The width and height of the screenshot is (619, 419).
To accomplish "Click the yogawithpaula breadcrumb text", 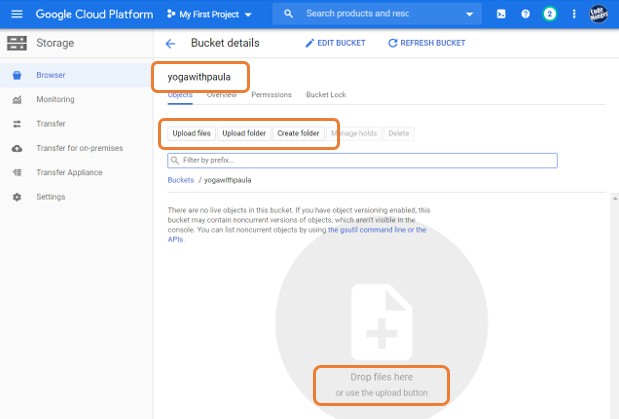I will click(x=227, y=180).
